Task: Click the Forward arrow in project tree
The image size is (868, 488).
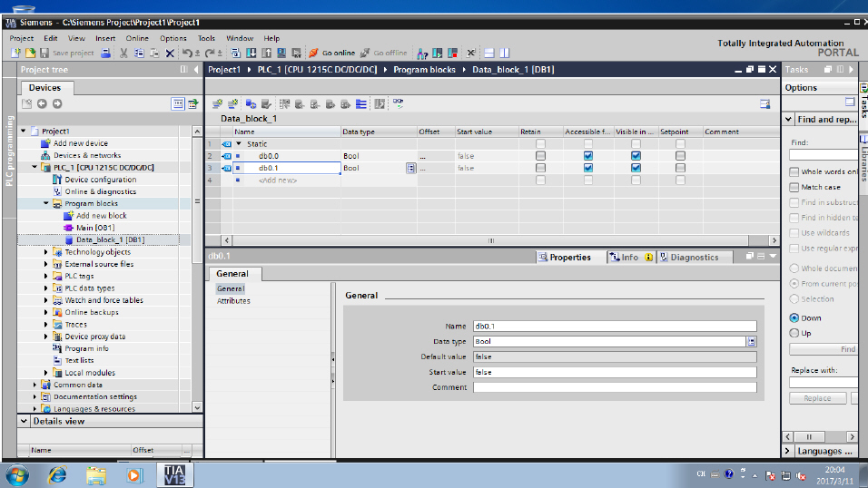Action: click(57, 103)
